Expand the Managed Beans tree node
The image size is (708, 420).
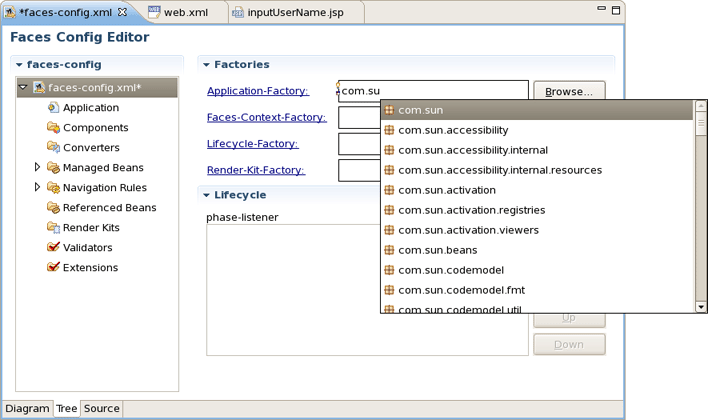38,168
